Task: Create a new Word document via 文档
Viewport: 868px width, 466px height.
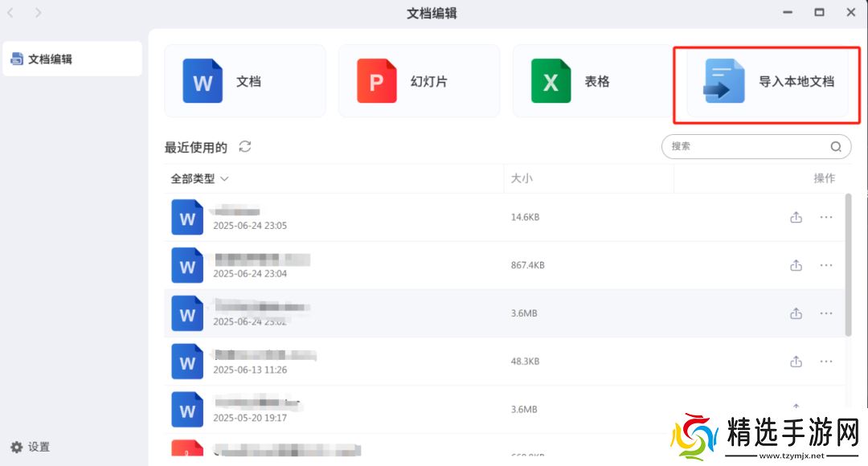Action: tap(244, 81)
